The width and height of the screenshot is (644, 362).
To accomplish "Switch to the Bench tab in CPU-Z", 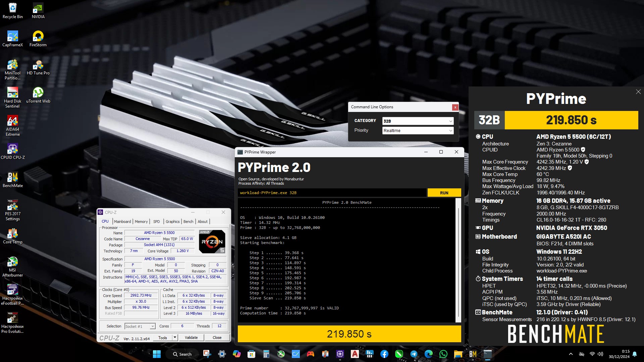I will [x=189, y=222].
